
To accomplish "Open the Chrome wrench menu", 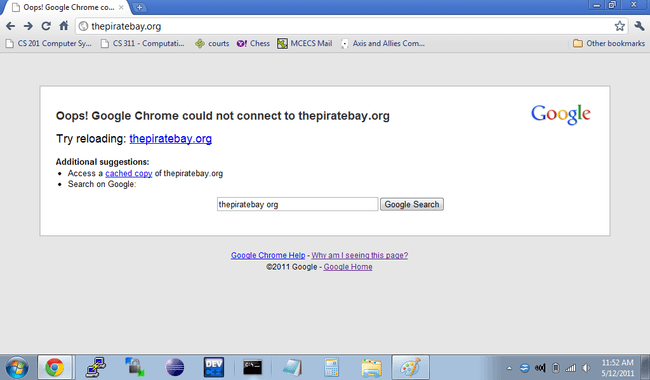I will click(x=639, y=26).
